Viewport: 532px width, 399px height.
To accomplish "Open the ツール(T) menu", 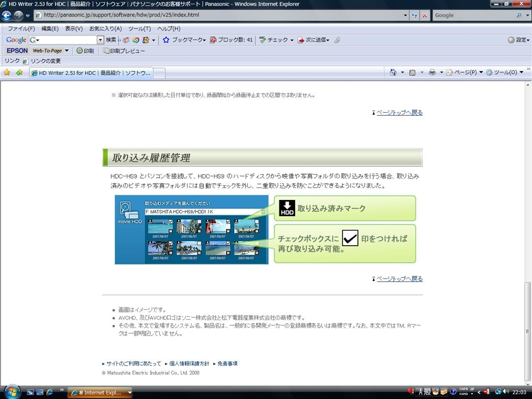I will (x=139, y=29).
